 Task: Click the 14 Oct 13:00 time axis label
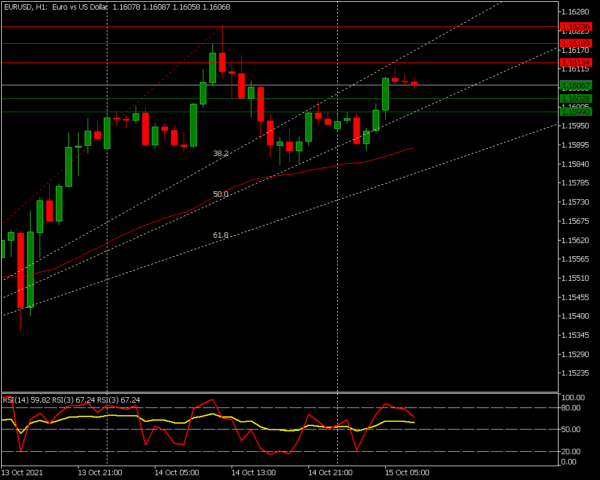pyautogui.click(x=254, y=473)
